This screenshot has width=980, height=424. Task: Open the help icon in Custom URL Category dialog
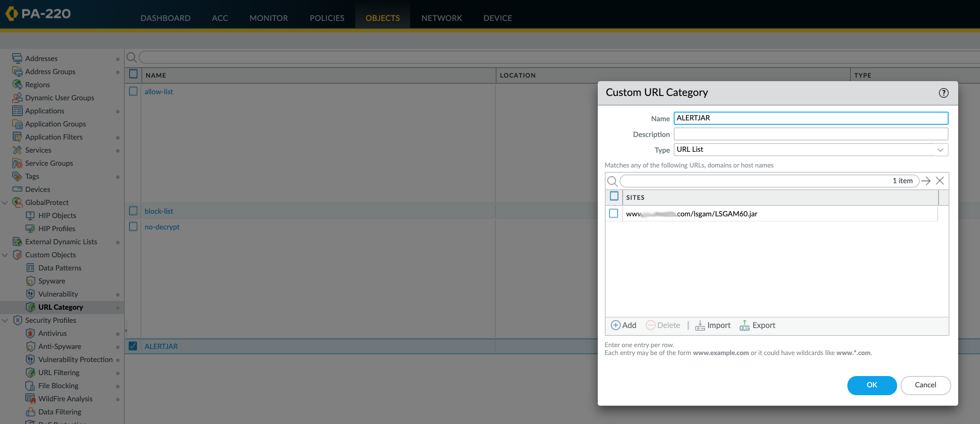[x=943, y=92]
